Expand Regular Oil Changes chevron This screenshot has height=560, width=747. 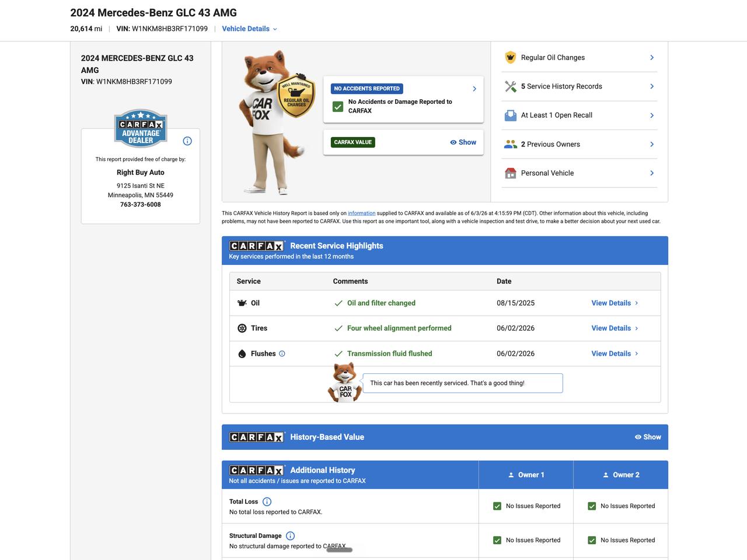coord(652,58)
